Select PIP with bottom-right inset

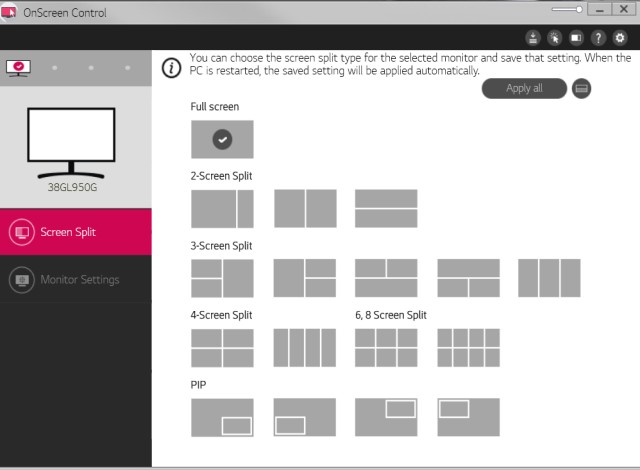[222, 417]
